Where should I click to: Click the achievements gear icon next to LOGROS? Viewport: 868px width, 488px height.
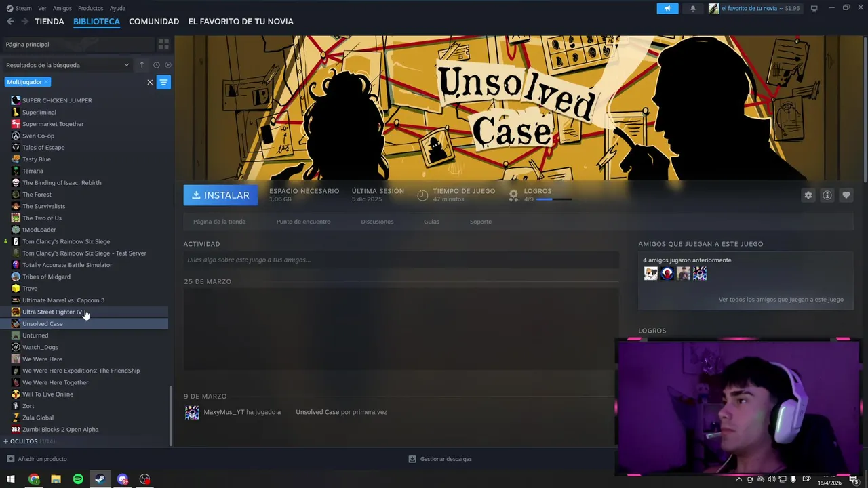[513, 195]
